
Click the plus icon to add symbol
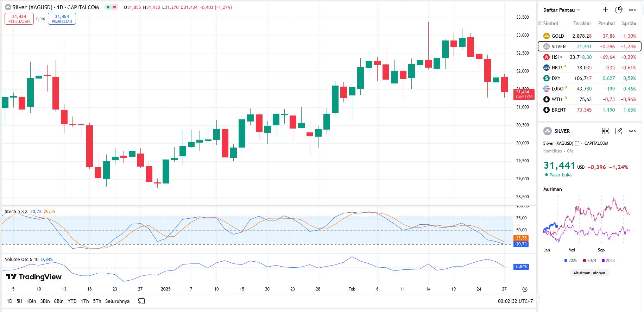click(x=605, y=10)
